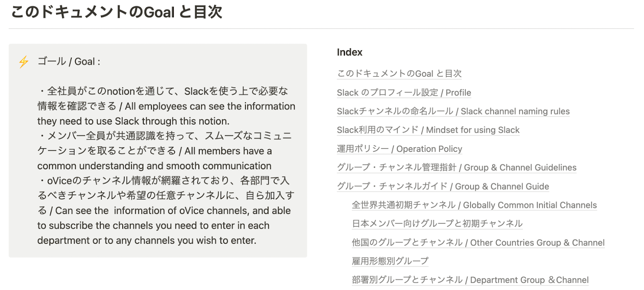
Task: Navigate to '運用ポリシー / Operation Policy' link
Action: click(399, 149)
